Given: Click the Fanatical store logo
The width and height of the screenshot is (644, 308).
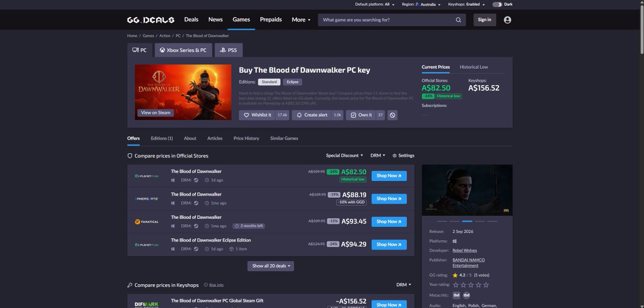Looking at the screenshot, I should click(x=147, y=221).
